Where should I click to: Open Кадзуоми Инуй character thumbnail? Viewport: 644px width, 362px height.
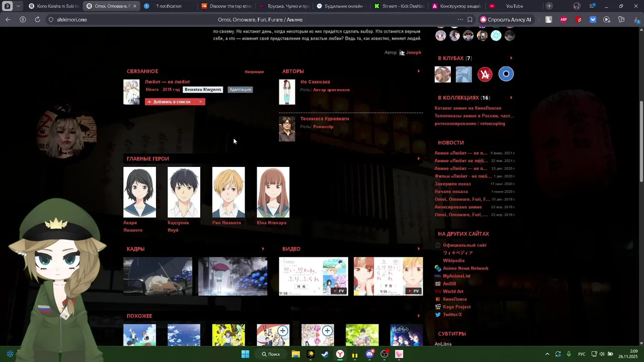point(184,193)
